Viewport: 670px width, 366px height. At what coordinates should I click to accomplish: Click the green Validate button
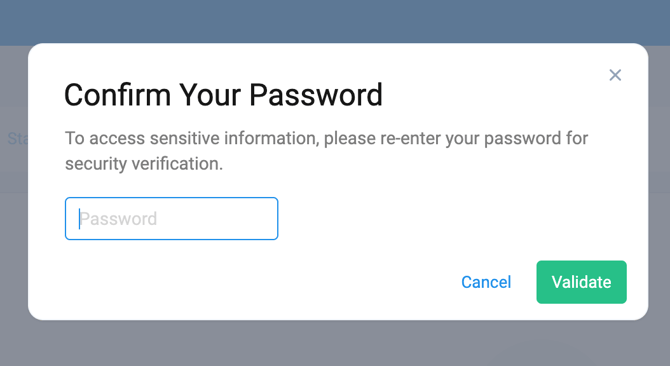pyautogui.click(x=581, y=282)
